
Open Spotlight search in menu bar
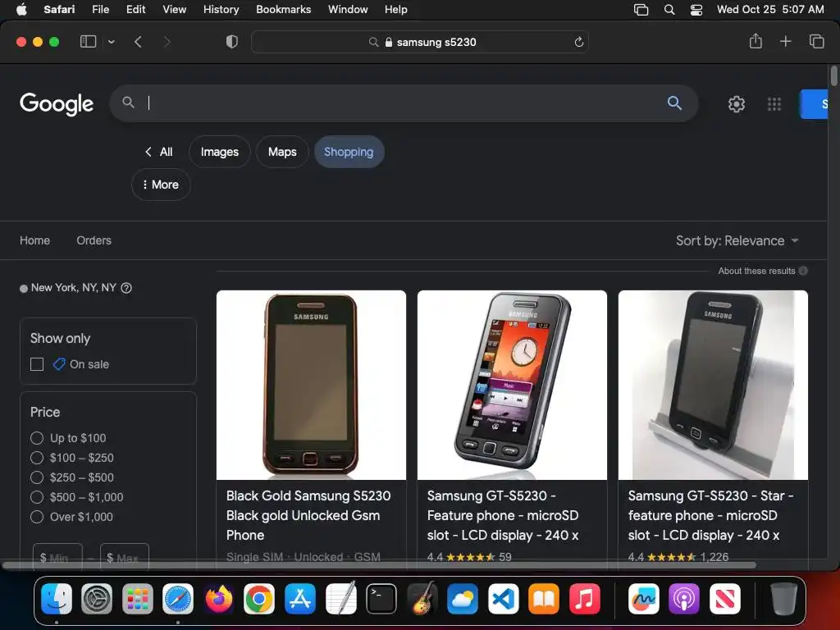pyautogui.click(x=669, y=10)
